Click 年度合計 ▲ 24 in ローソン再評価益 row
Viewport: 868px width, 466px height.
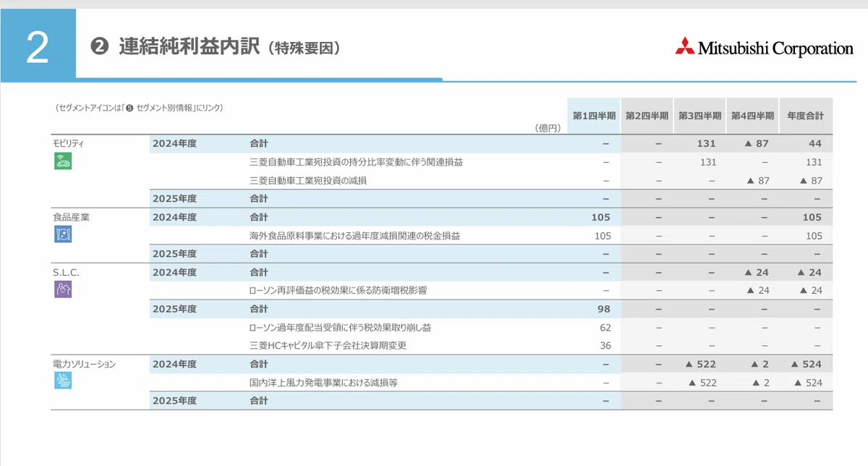tap(809, 290)
